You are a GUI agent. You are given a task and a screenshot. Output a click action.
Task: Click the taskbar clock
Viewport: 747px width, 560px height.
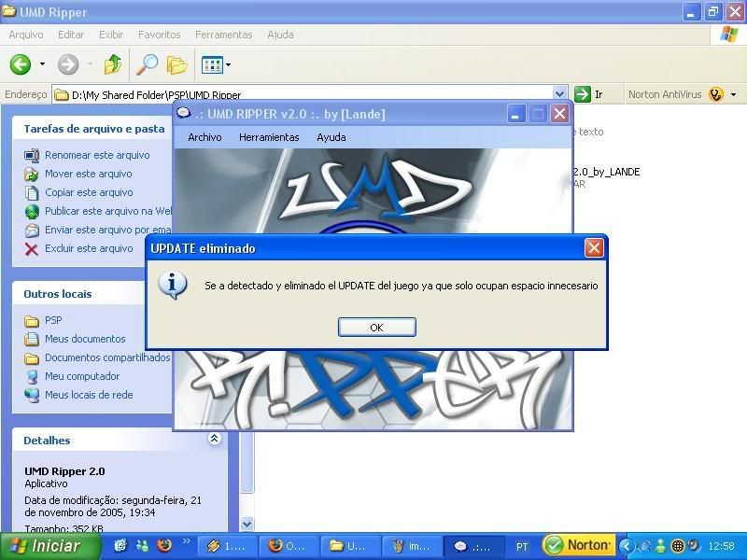tap(721, 546)
